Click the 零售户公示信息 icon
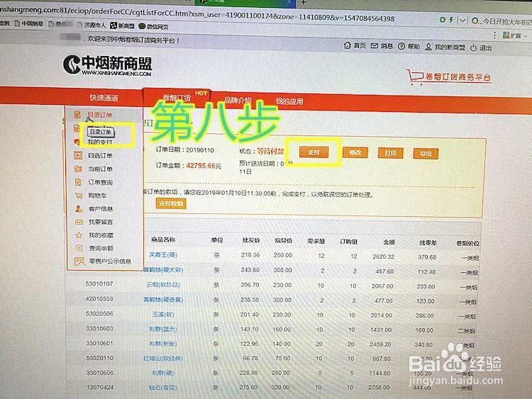This screenshot has width=532, height=399. click(79, 261)
